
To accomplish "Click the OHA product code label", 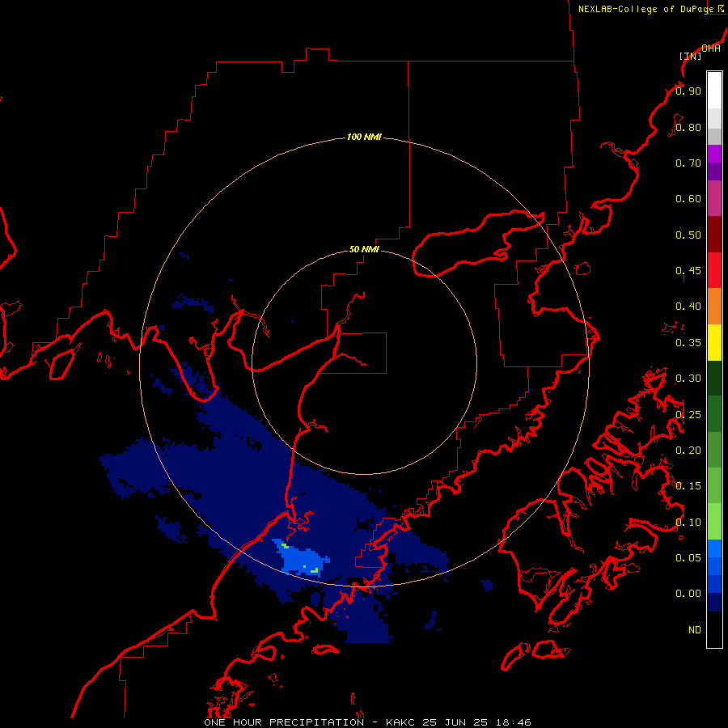I will 711,49.
